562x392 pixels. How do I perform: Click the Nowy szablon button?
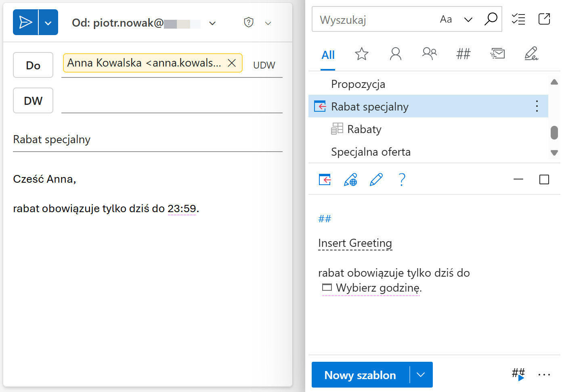click(x=360, y=375)
